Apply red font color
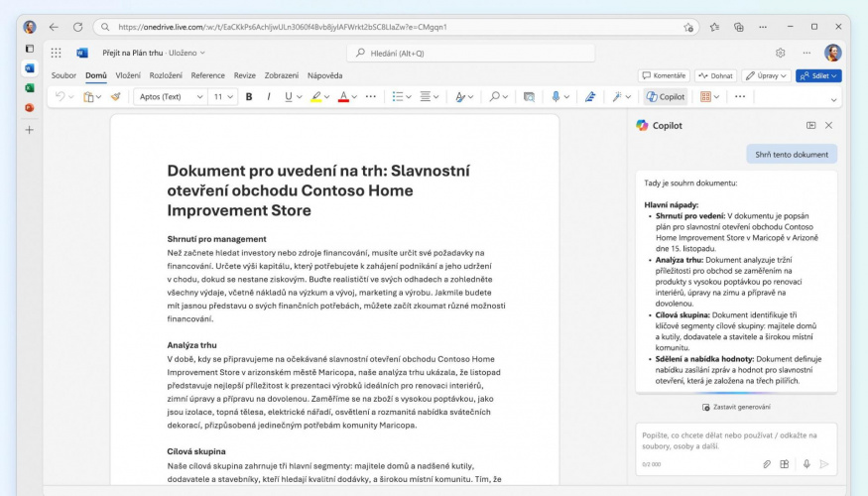Screen dimensions: 868x496 click(x=343, y=97)
